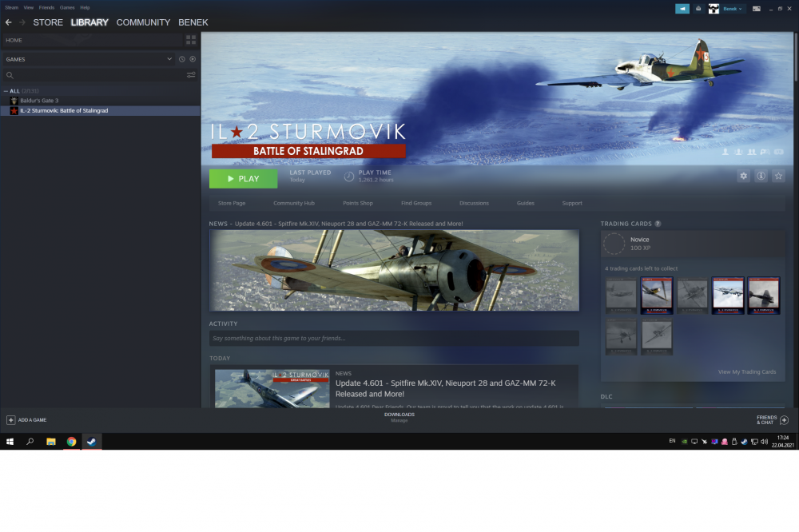Go to the COMMUNITY tab

[143, 22]
